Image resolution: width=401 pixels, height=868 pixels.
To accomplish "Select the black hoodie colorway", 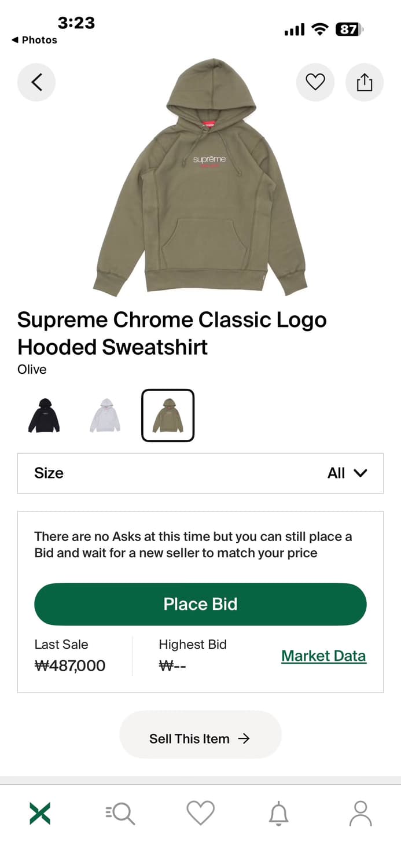I will coord(44,415).
